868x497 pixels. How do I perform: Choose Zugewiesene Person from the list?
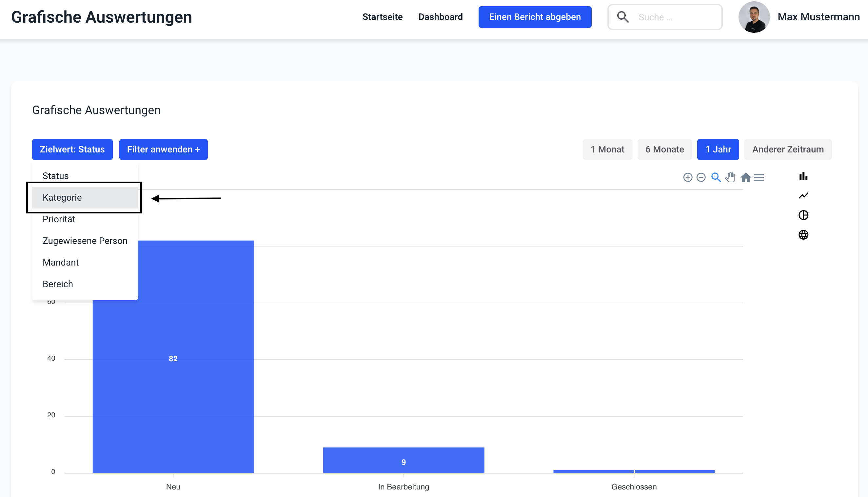pos(85,241)
